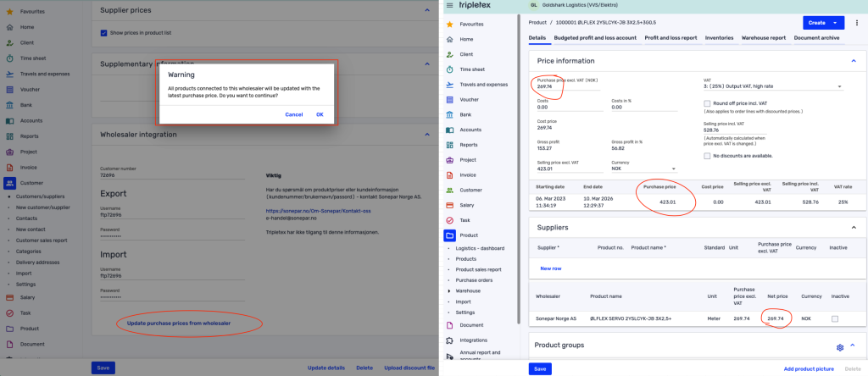The height and width of the screenshot is (376, 868).
Task: Click the gear icon in Product groups
Action: 839,347
